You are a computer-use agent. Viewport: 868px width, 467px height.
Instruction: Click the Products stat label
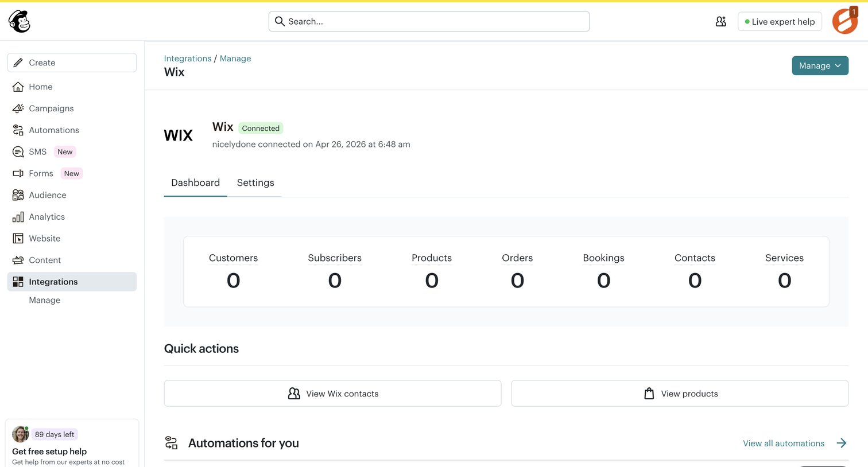[432, 258]
